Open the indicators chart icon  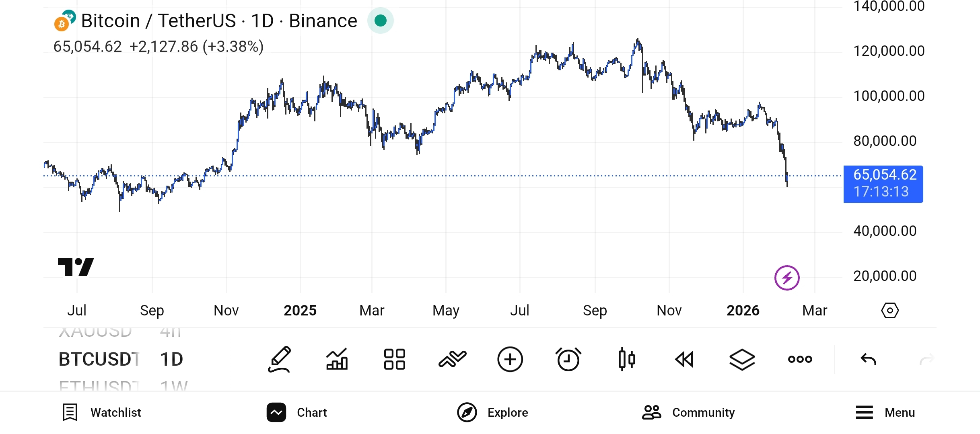[x=337, y=359]
